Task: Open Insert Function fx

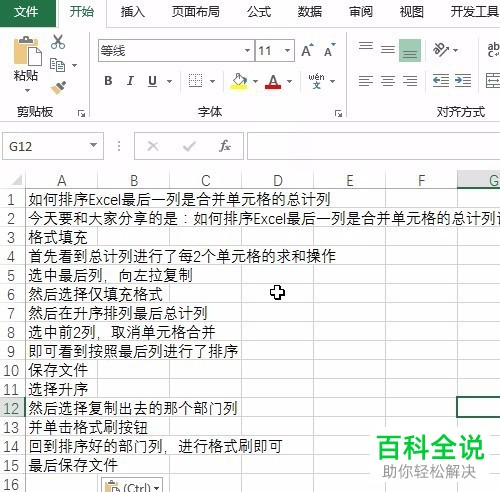Action: click(225, 146)
